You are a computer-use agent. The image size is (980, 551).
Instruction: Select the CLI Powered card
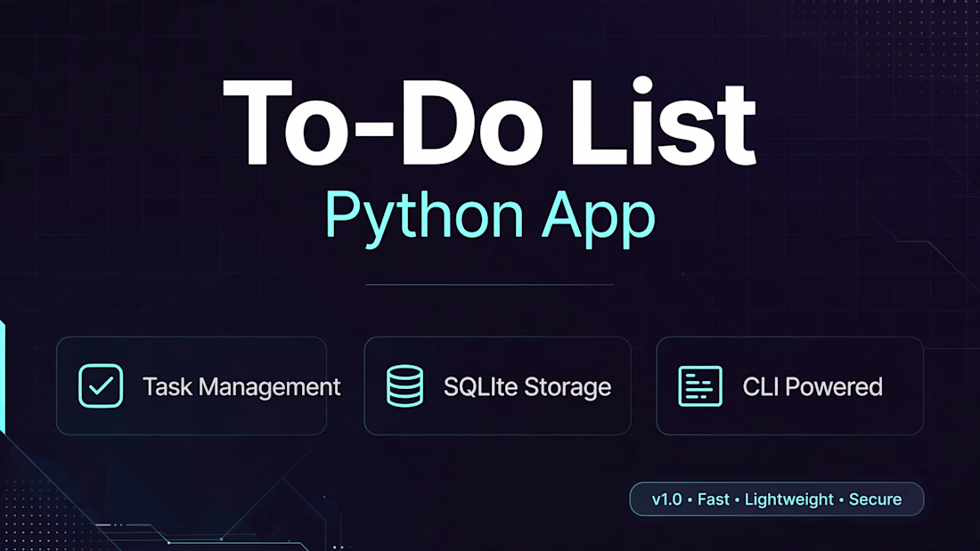pos(790,386)
